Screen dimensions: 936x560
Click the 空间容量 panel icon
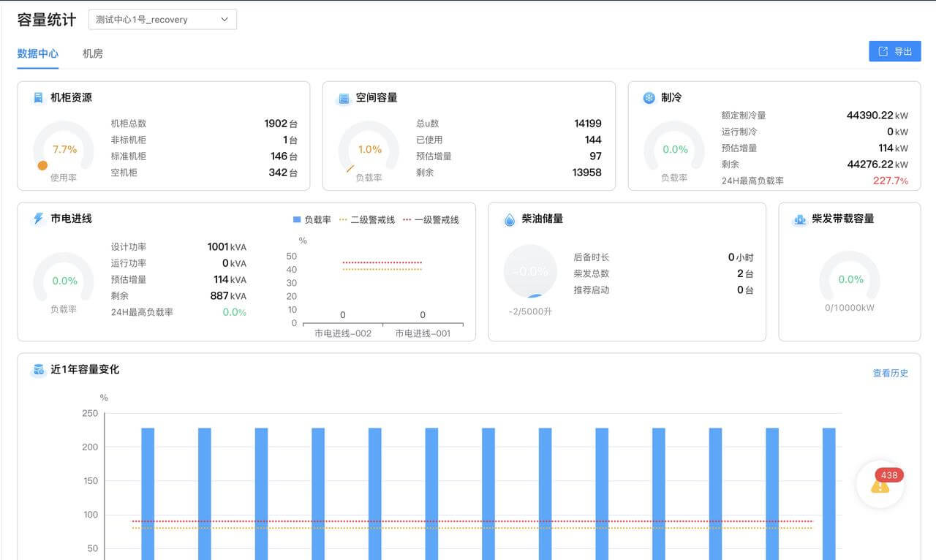point(342,97)
